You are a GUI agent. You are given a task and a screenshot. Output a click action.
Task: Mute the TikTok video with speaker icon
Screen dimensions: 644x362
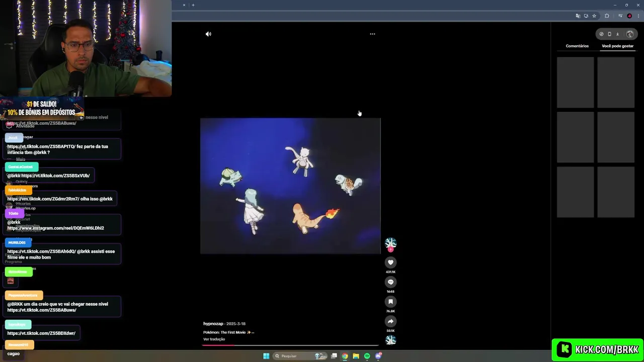(x=208, y=34)
